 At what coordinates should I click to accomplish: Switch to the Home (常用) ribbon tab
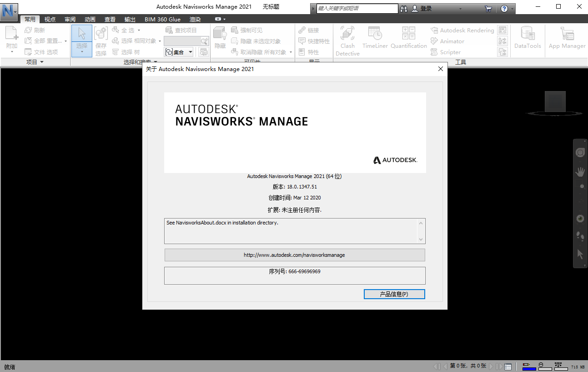tap(30, 19)
